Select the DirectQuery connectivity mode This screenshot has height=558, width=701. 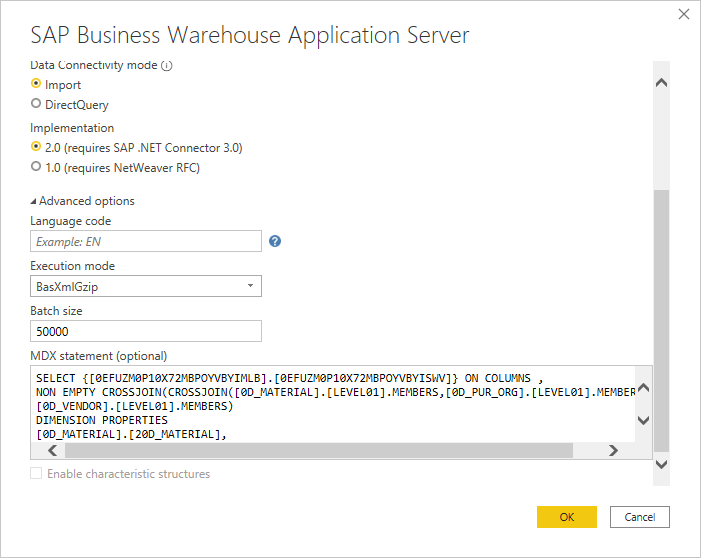[36, 104]
